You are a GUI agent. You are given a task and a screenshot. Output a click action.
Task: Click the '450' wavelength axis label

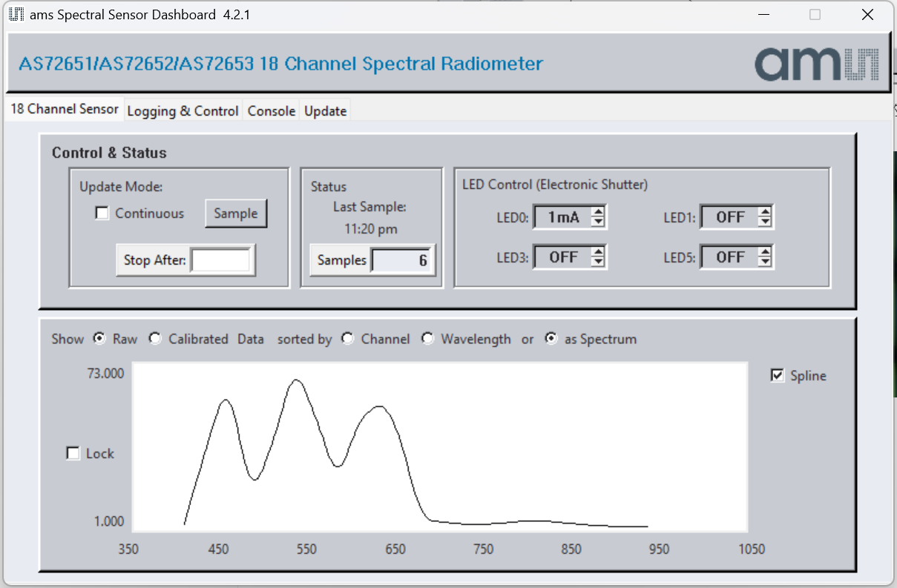pyautogui.click(x=218, y=549)
